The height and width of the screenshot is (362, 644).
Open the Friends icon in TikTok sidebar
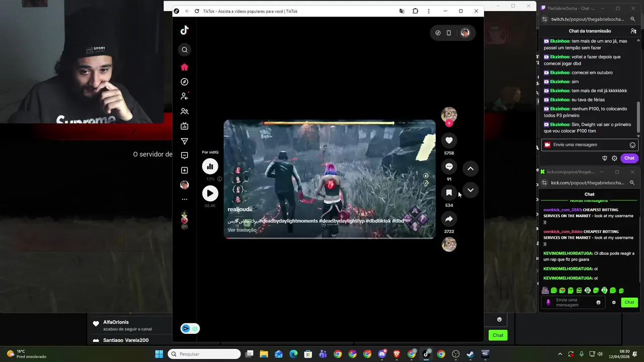(x=185, y=111)
